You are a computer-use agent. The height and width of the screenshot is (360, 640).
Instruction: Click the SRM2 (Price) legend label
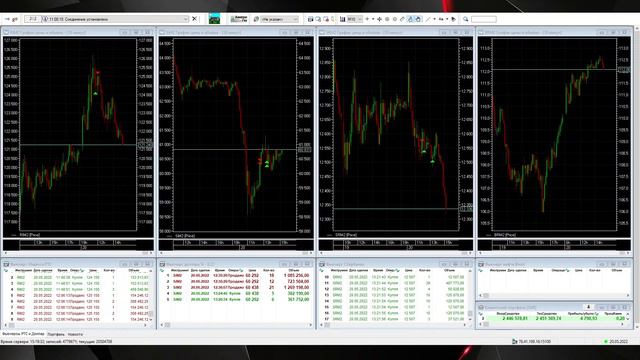click(346, 235)
